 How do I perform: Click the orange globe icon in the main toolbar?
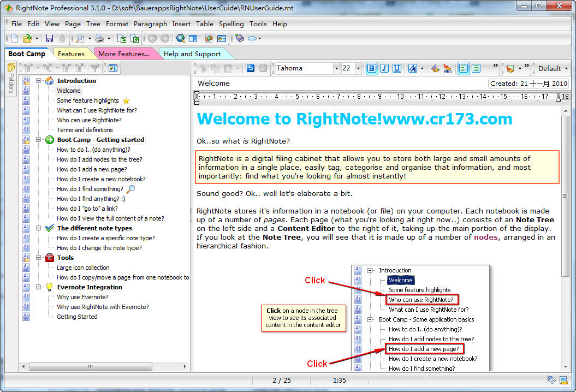coord(209,38)
